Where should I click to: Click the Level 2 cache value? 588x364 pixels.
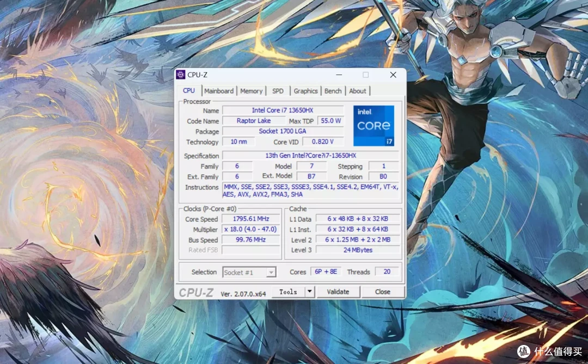(x=358, y=239)
